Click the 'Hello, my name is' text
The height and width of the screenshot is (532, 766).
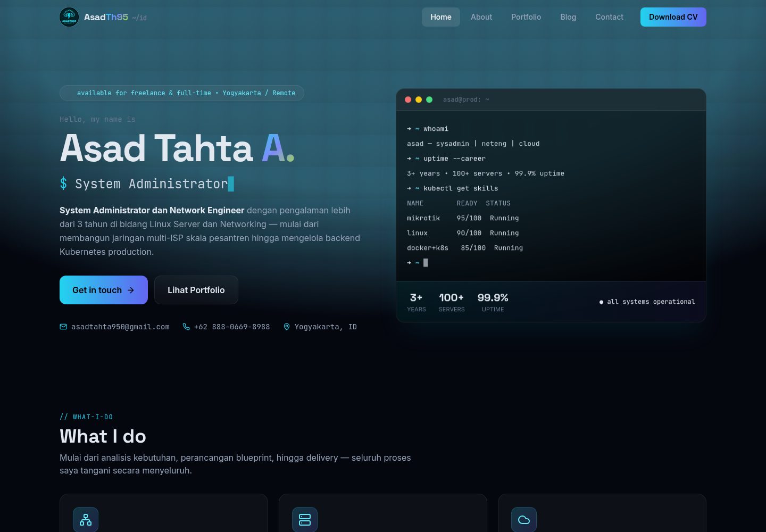[x=97, y=120]
